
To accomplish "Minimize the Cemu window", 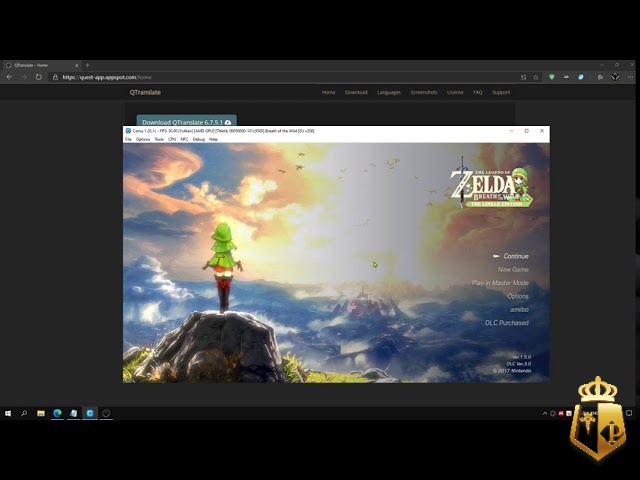I will click(511, 131).
